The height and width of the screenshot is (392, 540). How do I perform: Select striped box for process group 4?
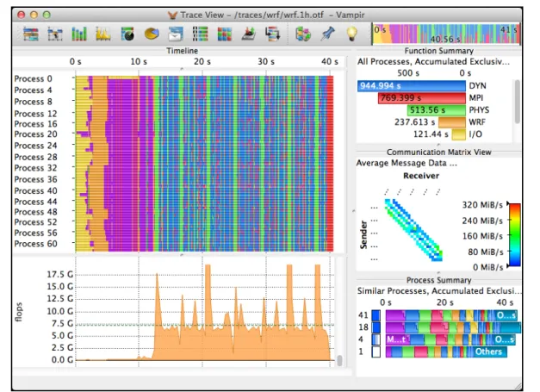[376, 339]
